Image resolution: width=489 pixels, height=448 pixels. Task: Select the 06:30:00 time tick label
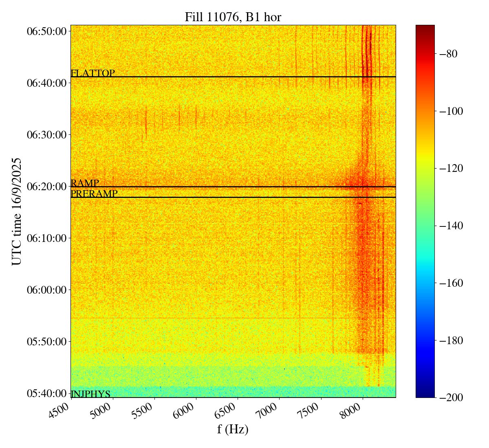46,135
